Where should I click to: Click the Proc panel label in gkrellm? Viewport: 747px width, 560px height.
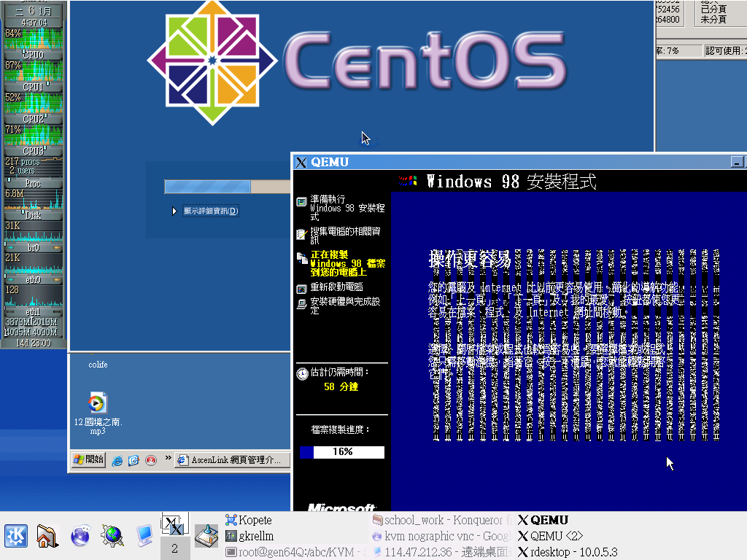pos(33,183)
